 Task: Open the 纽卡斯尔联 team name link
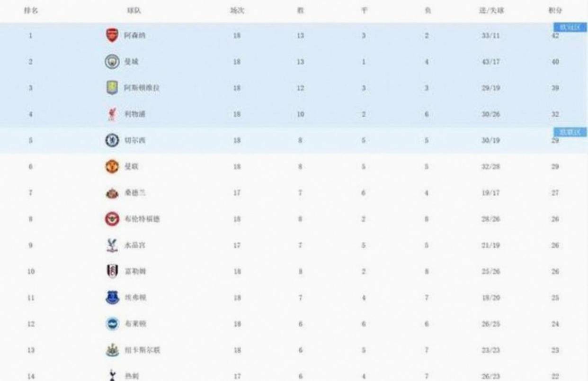tap(142, 350)
